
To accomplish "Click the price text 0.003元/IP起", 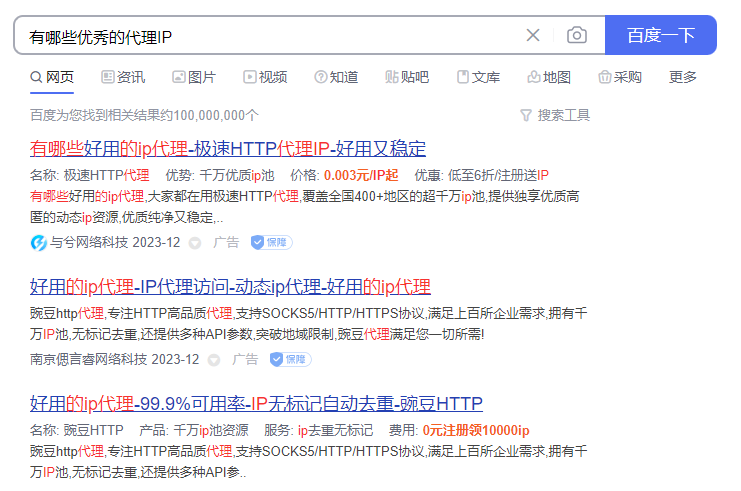I will tap(361, 175).
